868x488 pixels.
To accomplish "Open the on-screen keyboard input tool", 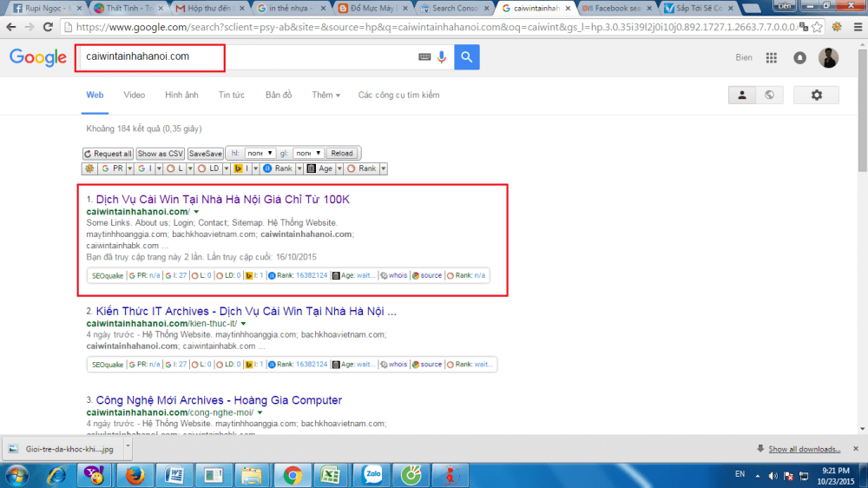I will click(424, 57).
